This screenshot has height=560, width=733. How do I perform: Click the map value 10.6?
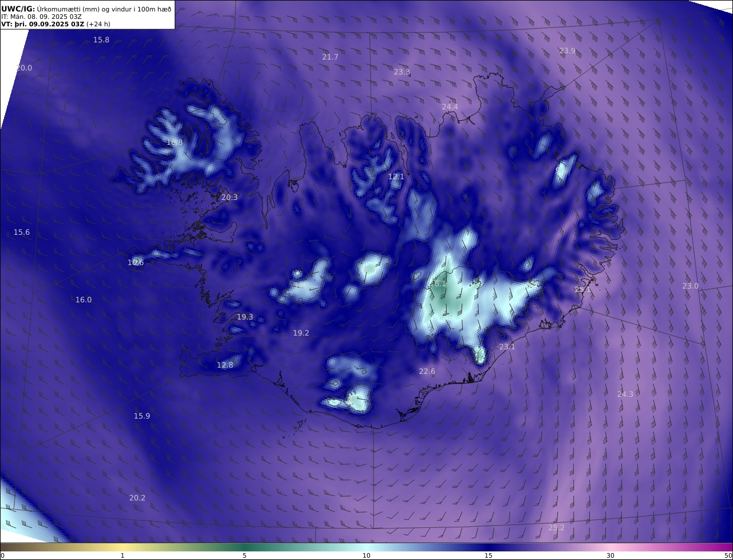(136, 263)
